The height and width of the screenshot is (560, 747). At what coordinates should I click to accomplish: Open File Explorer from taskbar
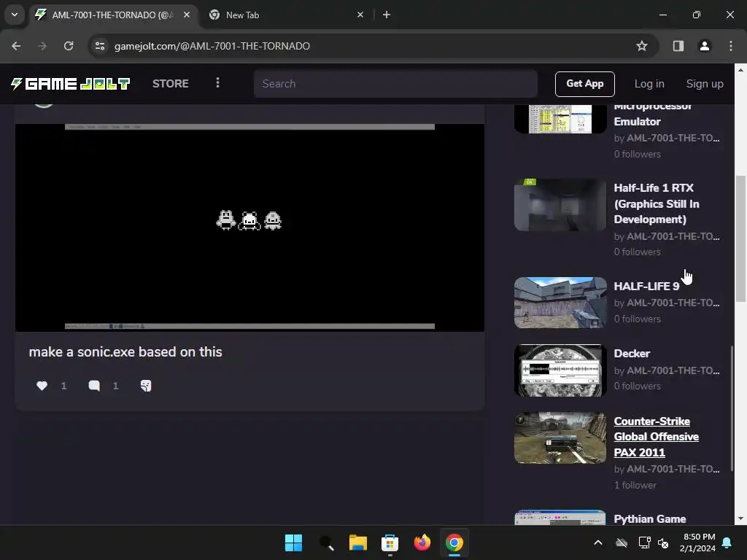pyautogui.click(x=357, y=542)
